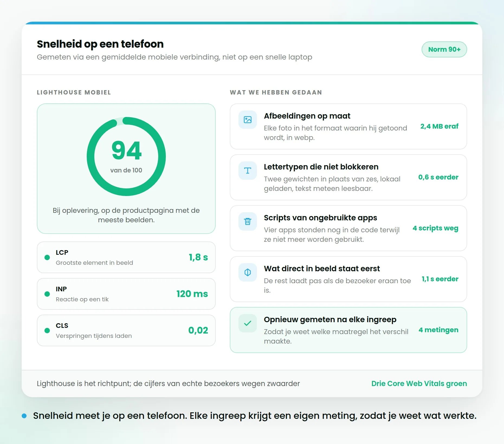Click the typography T icon for Lettertypen

click(247, 171)
